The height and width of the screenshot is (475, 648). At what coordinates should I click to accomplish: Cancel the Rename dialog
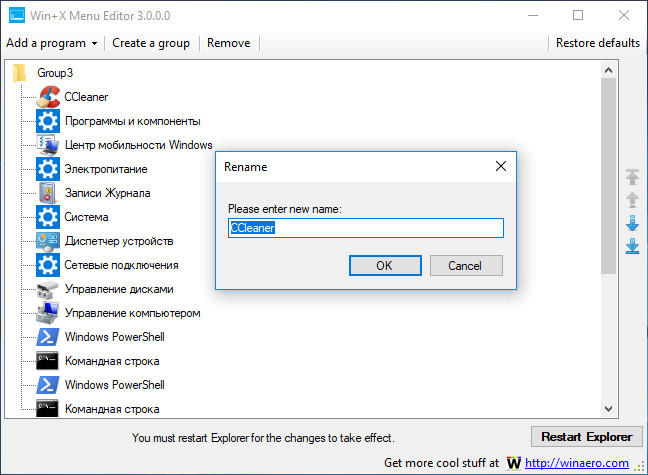pyautogui.click(x=466, y=265)
